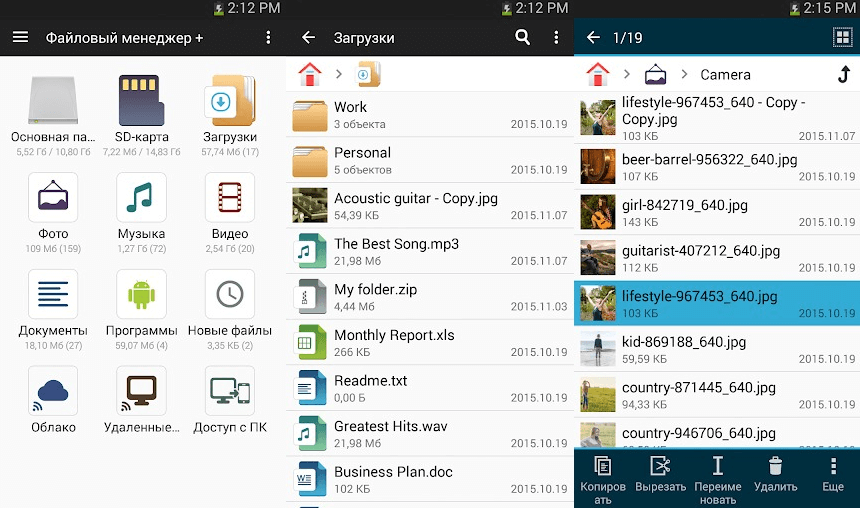Select girl-842719_640.jpg thumbnail
This screenshot has height=508, width=860.
click(x=598, y=212)
